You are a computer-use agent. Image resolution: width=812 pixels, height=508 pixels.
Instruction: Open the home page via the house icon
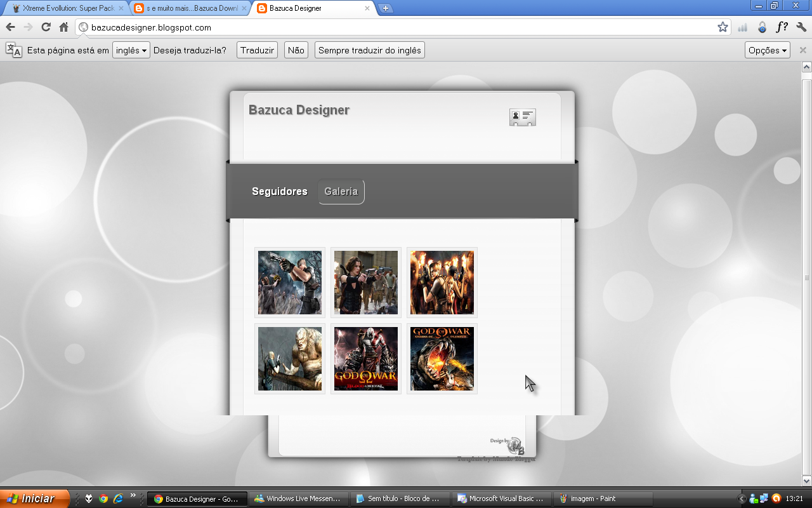click(x=63, y=27)
